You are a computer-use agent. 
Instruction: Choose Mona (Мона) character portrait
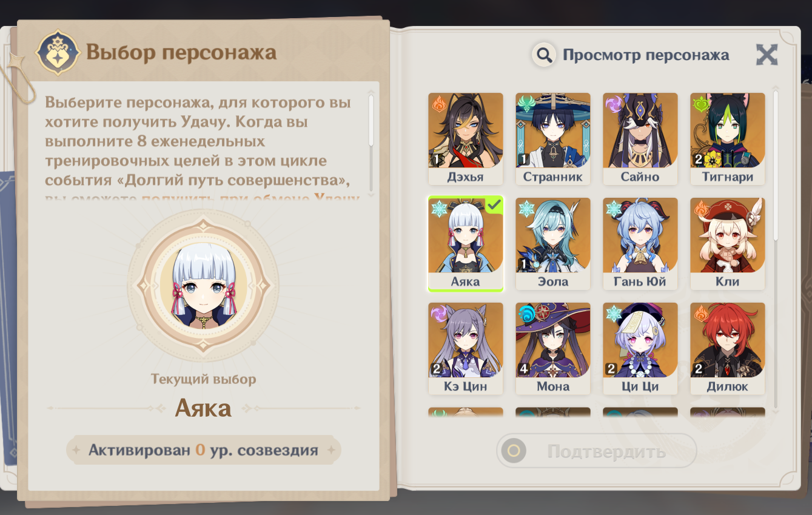coord(552,349)
